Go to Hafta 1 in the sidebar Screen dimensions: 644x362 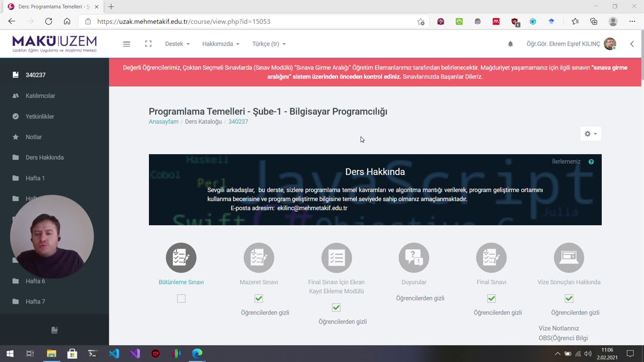pos(54,178)
